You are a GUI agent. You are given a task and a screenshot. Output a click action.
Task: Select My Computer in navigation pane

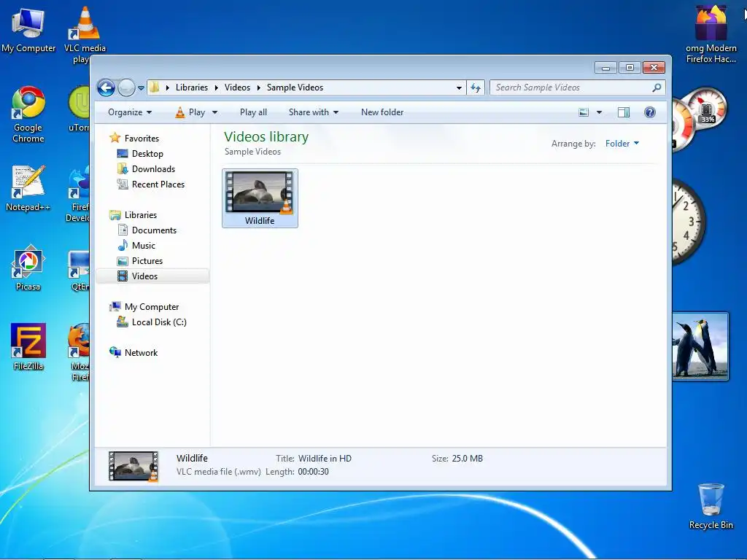click(x=152, y=307)
